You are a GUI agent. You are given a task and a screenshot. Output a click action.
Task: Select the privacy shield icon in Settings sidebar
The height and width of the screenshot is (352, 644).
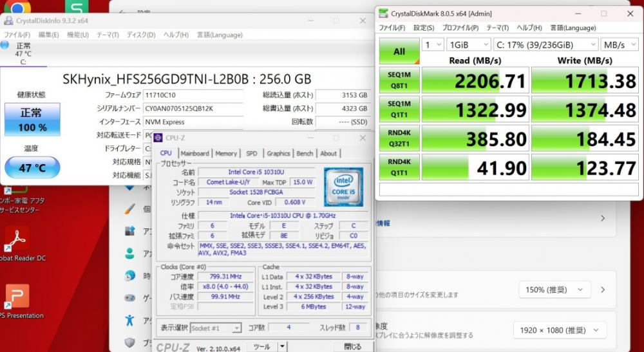coord(130,342)
